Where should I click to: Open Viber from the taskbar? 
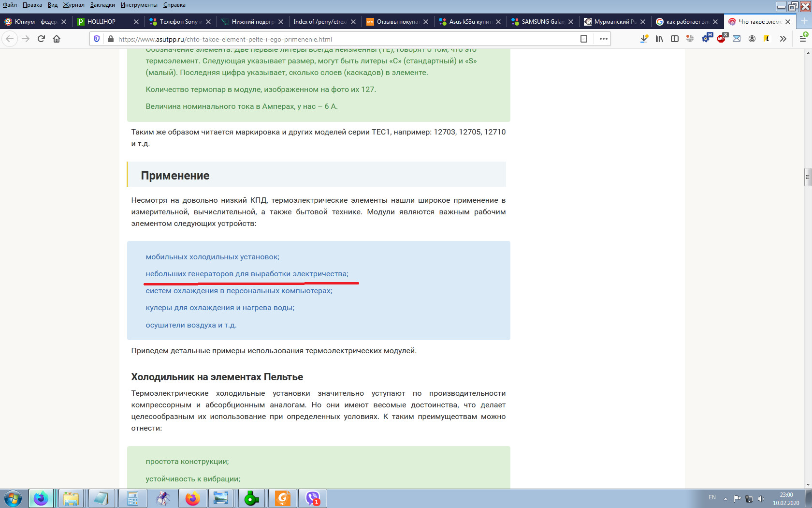pyautogui.click(x=313, y=498)
